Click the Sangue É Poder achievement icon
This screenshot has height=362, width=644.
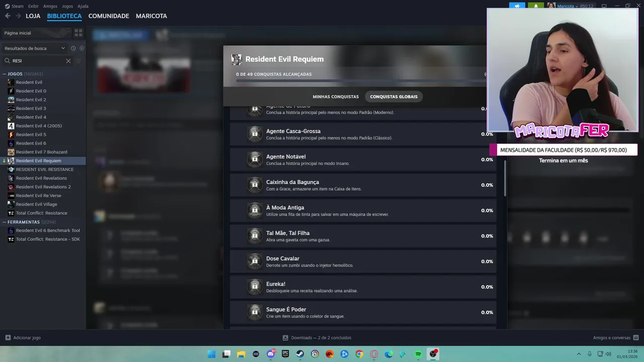255,312
